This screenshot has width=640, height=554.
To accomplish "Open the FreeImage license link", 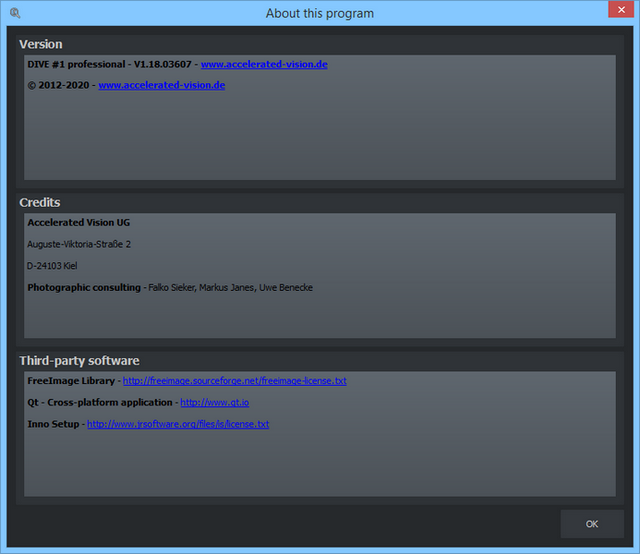I will pyautogui.click(x=235, y=380).
